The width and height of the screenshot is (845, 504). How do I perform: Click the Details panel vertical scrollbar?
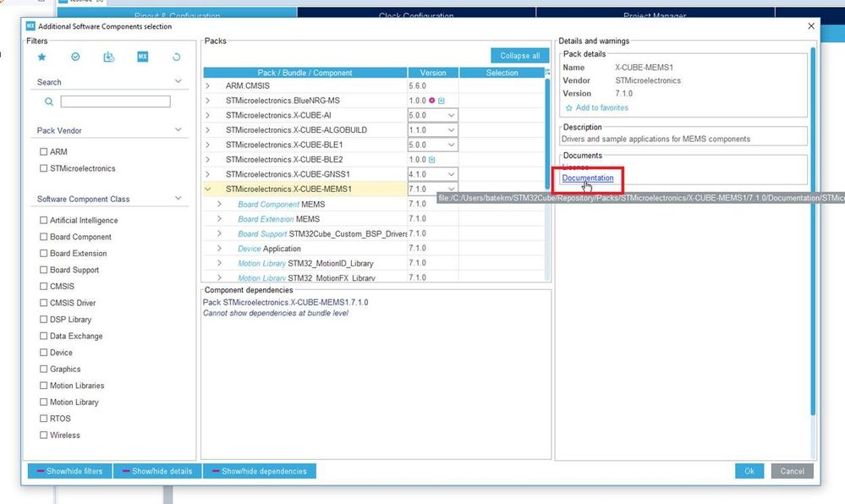pyautogui.click(x=813, y=232)
